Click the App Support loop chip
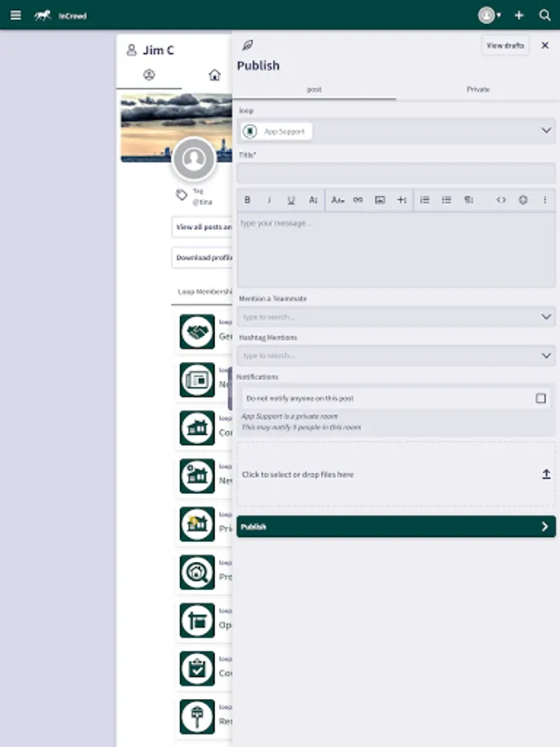This screenshot has height=747, width=560. (277, 131)
